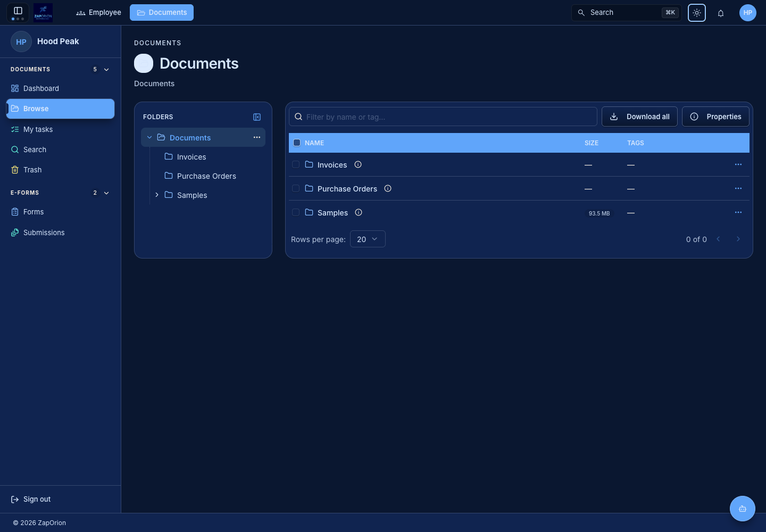Switch to light theme using sun icon
Viewport: 766px width, 532px height.
pos(697,13)
